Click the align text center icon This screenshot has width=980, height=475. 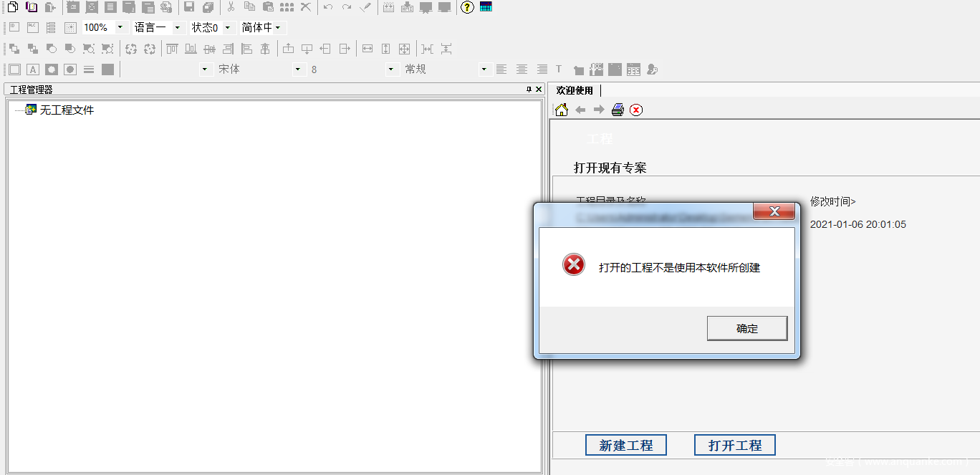click(x=522, y=69)
